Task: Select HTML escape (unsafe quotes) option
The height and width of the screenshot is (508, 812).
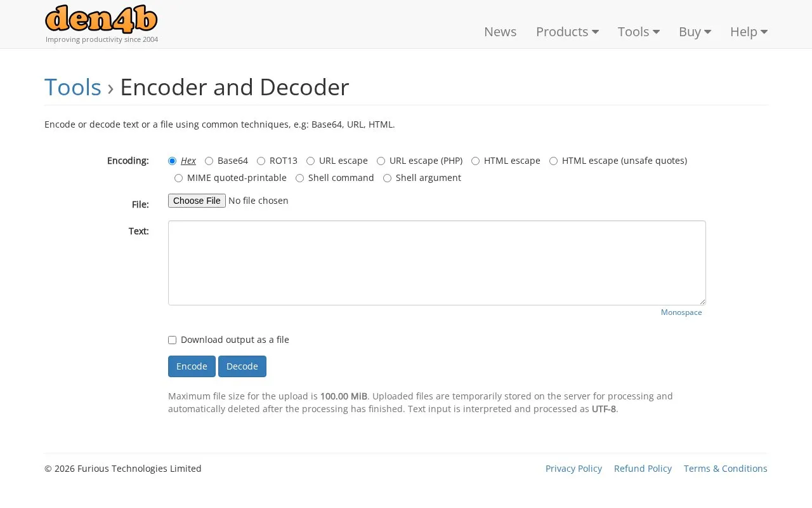Action: 553,161
